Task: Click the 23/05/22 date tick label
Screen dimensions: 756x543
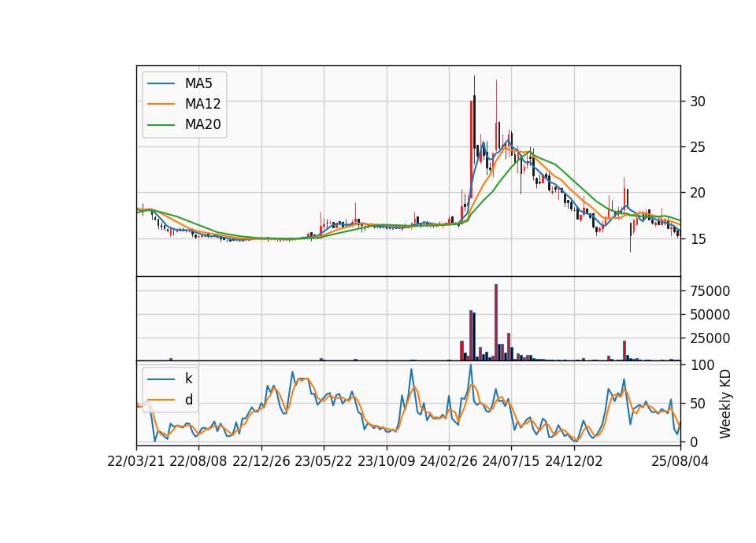Action: [x=324, y=462]
